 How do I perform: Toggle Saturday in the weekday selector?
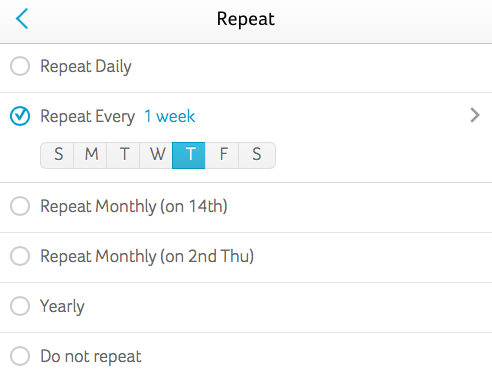[257, 155]
